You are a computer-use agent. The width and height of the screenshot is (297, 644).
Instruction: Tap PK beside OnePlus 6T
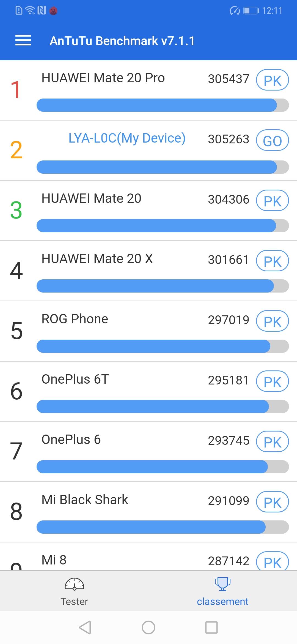272,381
